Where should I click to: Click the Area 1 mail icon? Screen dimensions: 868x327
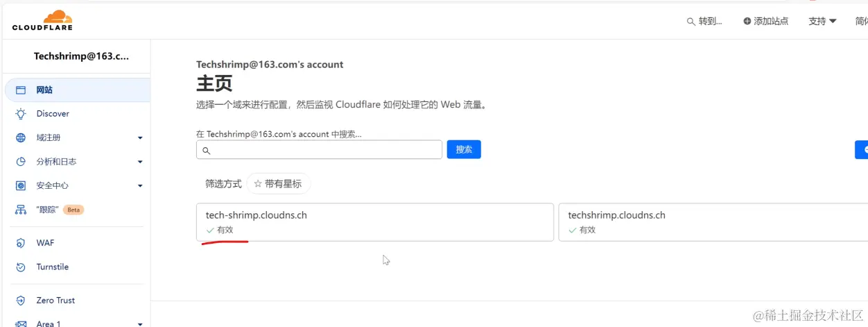point(21,324)
